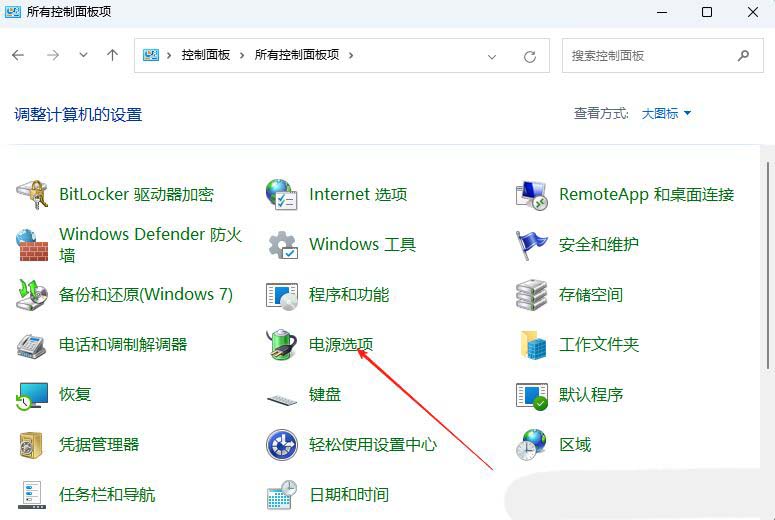775x520 pixels.
Task: Open the Internet 选项 link
Action: (x=358, y=194)
